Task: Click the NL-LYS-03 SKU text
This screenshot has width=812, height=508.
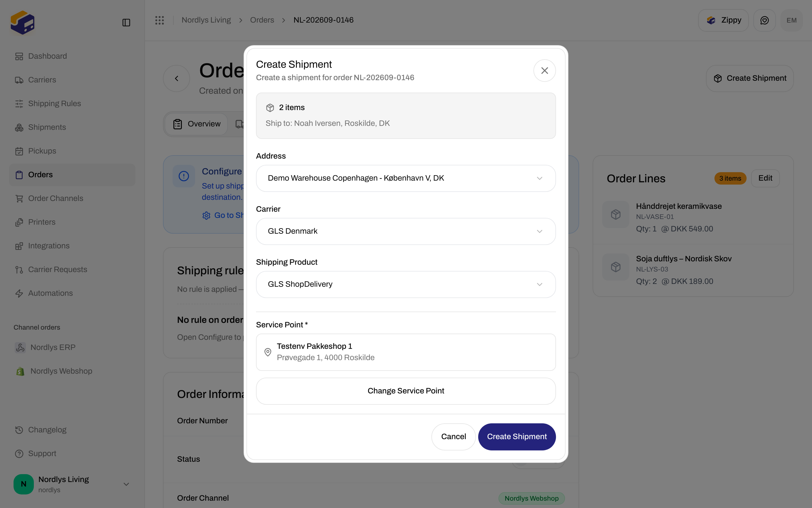Action: pos(652,270)
